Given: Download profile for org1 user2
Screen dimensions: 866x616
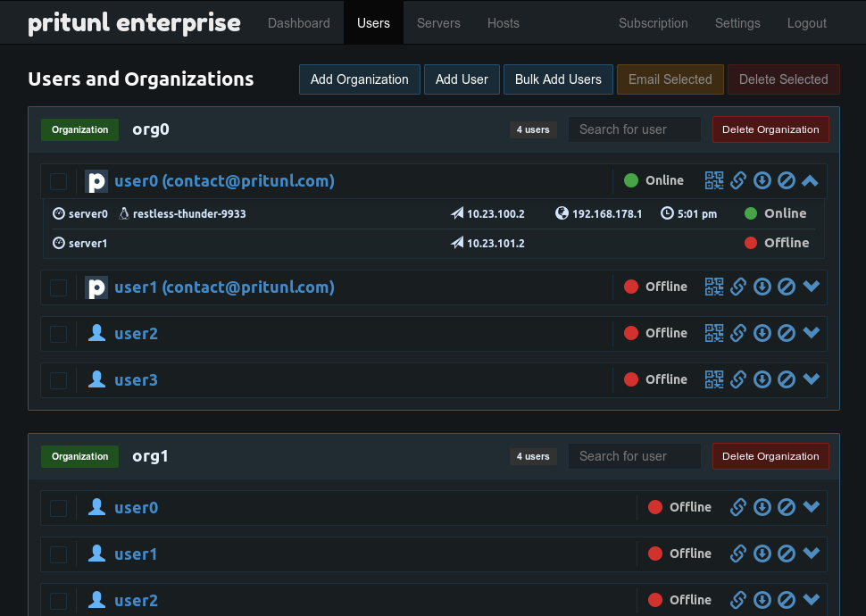Looking at the screenshot, I should (762, 600).
